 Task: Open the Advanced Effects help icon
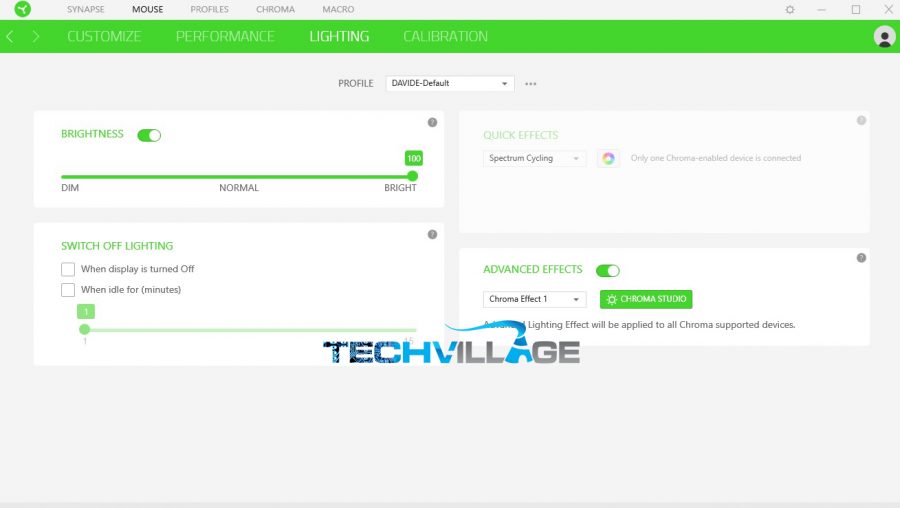coord(861,258)
